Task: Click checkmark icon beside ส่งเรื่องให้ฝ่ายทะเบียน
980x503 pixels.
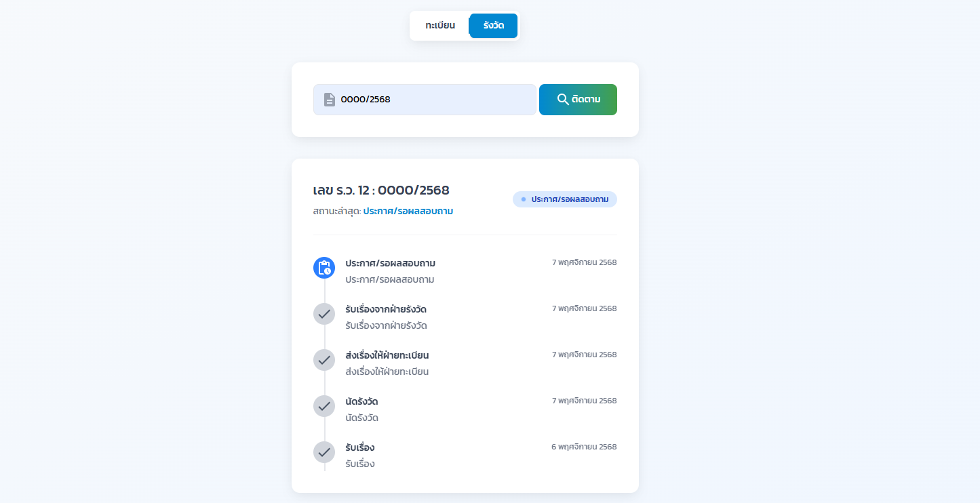Action: (x=324, y=360)
